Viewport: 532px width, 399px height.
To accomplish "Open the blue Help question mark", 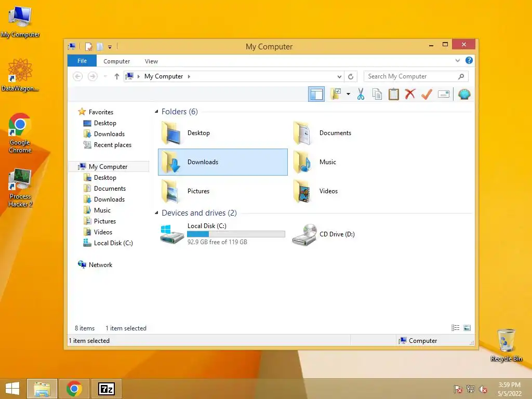I will pyautogui.click(x=469, y=60).
